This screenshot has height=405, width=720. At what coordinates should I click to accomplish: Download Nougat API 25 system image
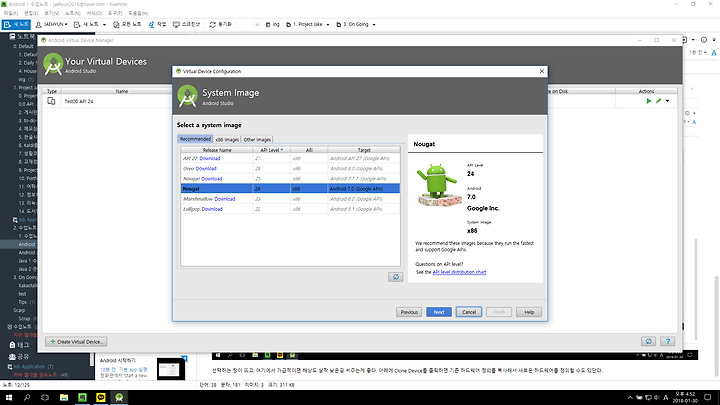[212, 179]
